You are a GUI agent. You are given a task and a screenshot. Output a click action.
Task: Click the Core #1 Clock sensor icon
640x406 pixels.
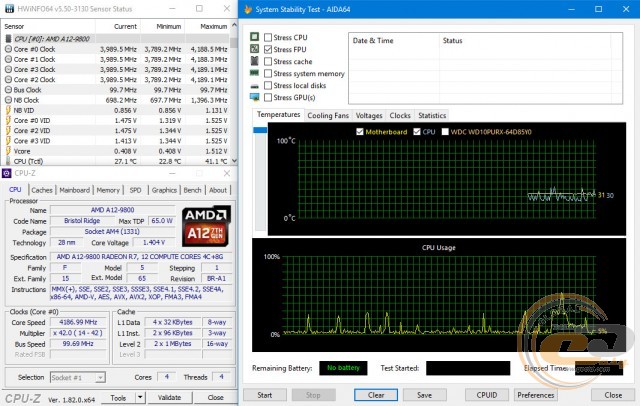point(8,59)
